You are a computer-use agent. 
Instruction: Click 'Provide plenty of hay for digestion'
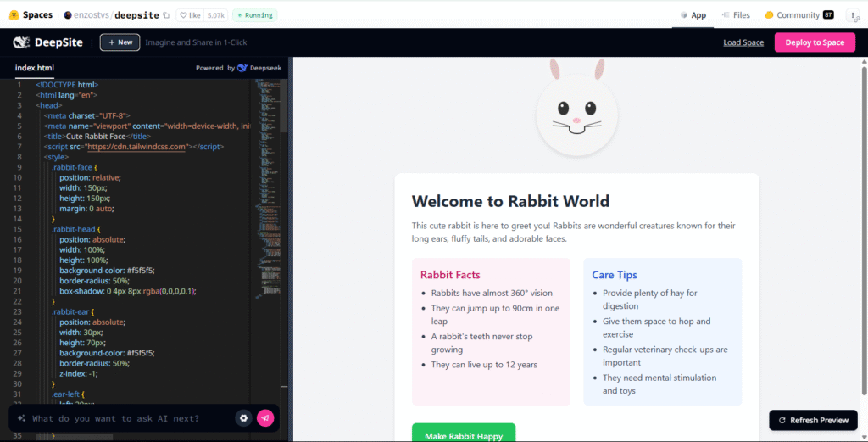tap(650, 299)
